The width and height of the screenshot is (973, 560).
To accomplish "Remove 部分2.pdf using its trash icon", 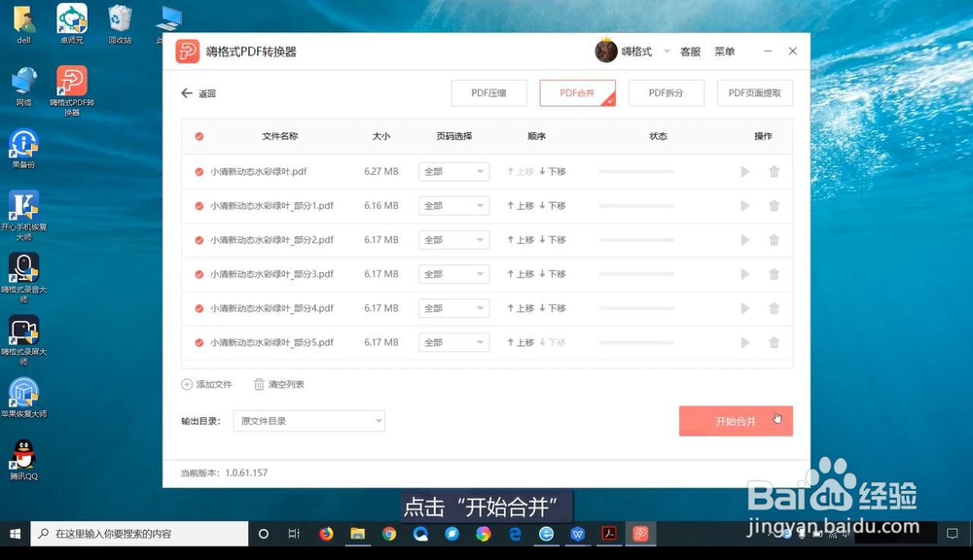I will tap(774, 240).
